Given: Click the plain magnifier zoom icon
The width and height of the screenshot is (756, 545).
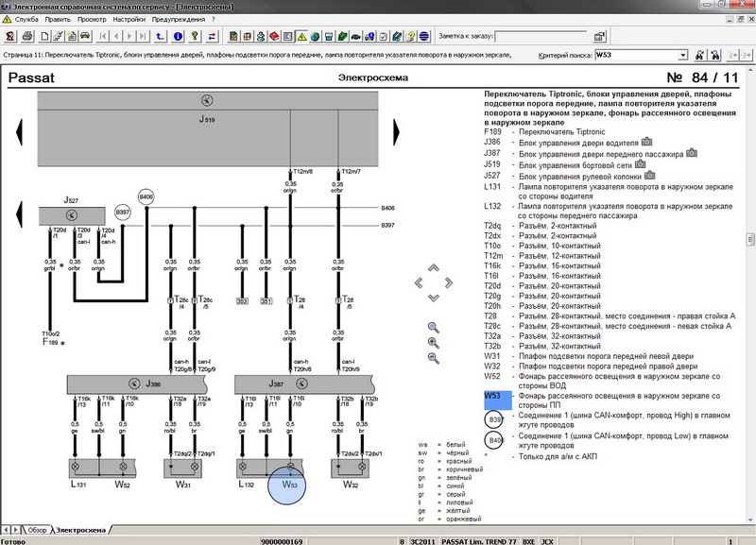Looking at the screenshot, I should pos(433,328).
